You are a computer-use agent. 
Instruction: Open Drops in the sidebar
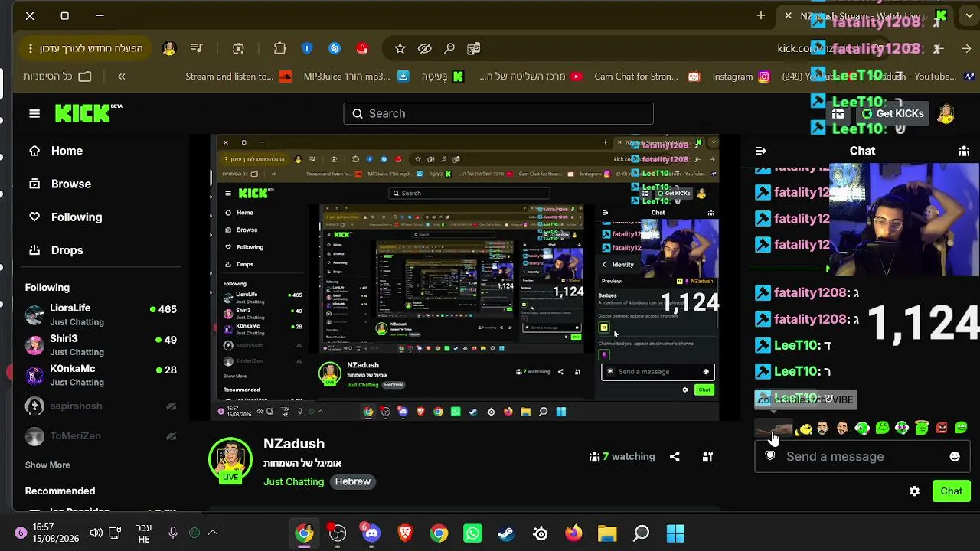point(67,250)
